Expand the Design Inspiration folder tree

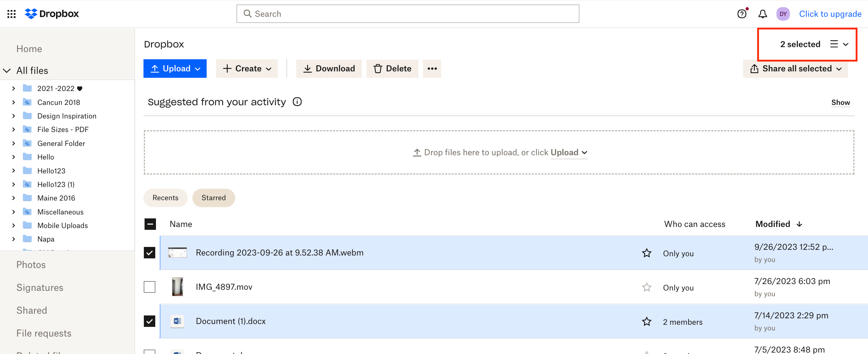tap(14, 116)
